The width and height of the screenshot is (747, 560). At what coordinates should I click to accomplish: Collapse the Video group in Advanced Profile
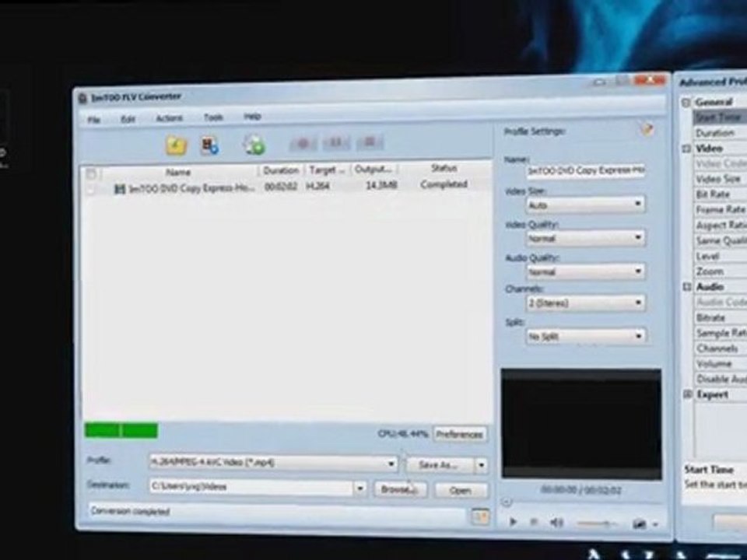(686, 149)
